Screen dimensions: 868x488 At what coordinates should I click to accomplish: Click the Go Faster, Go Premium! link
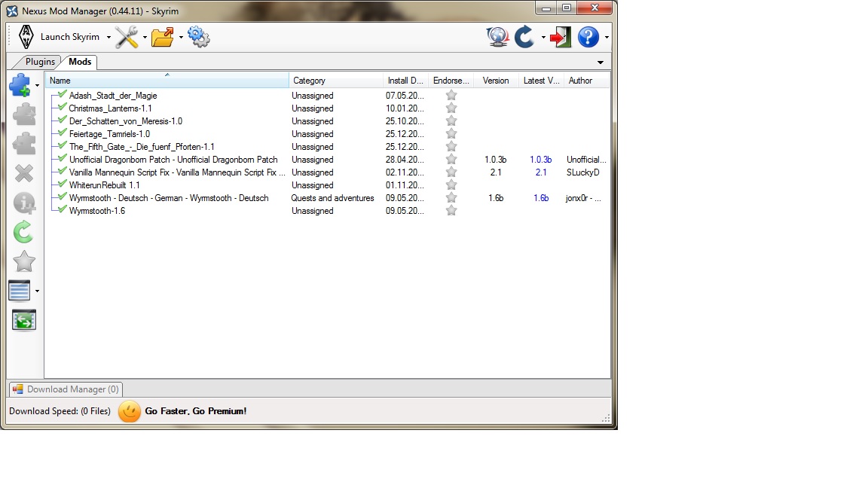pos(195,411)
